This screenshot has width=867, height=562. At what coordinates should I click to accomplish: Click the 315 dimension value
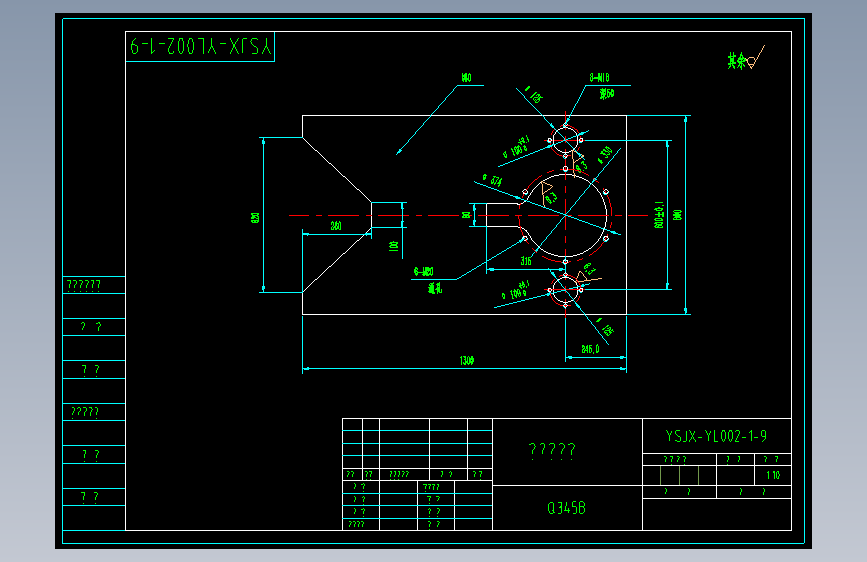[526, 261]
